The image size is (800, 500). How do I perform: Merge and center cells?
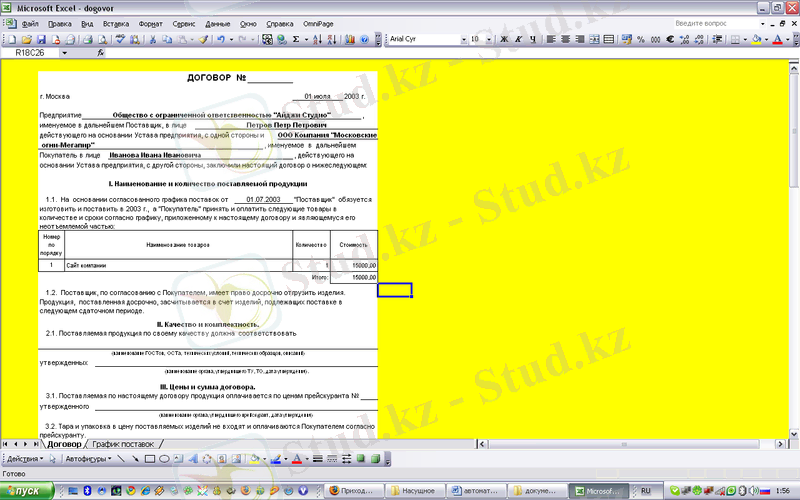(x=594, y=39)
